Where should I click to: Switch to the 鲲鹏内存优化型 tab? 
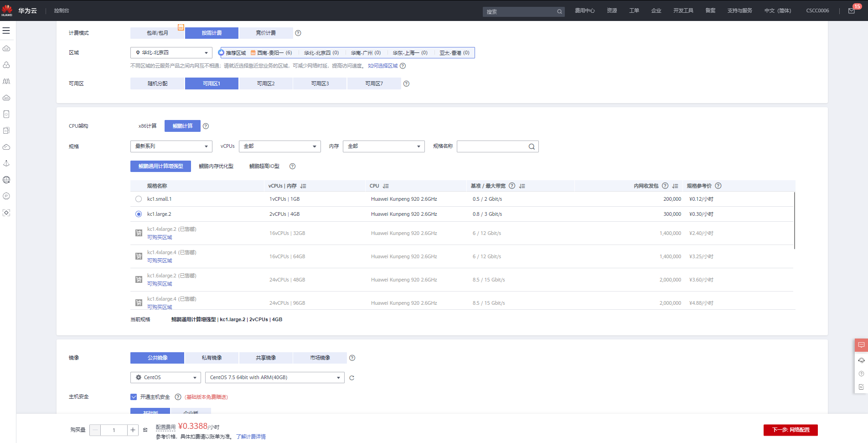(216, 166)
